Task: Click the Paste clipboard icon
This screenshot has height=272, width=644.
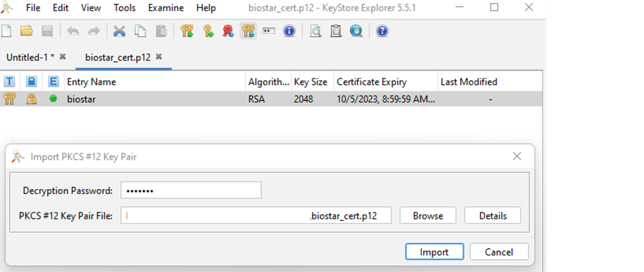Action: [x=161, y=31]
